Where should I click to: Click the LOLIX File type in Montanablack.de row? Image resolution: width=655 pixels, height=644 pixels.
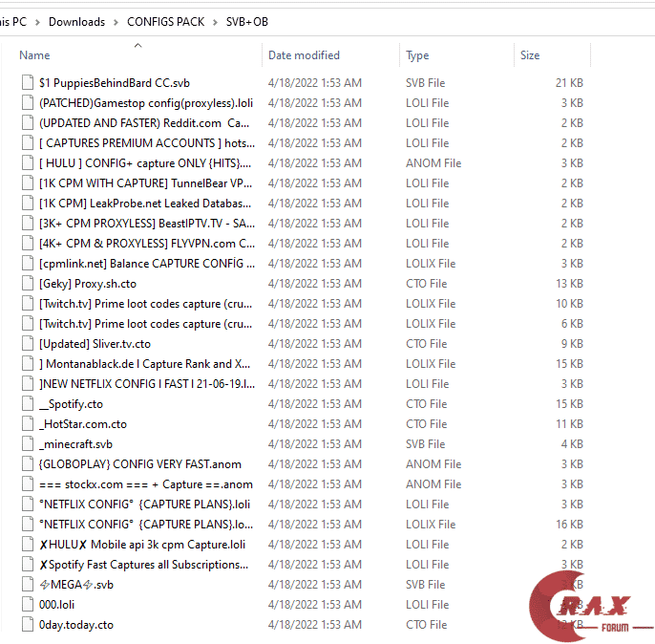click(x=431, y=364)
